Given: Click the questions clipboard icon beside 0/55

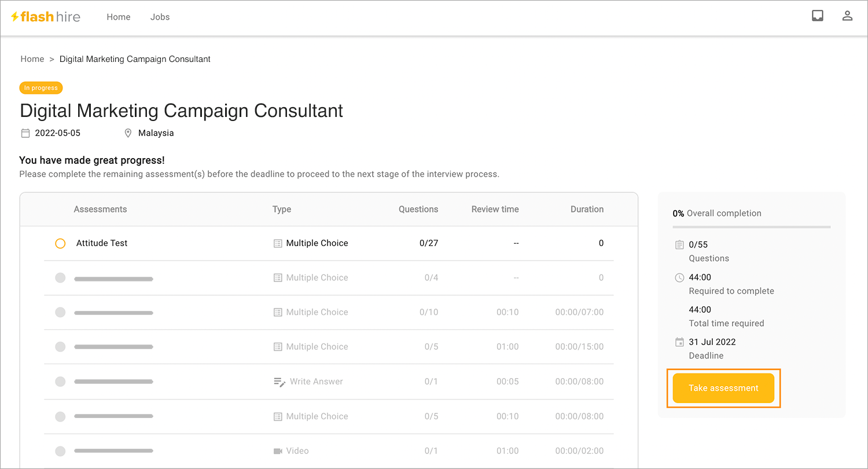Looking at the screenshot, I should pyautogui.click(x=679, y=245).
